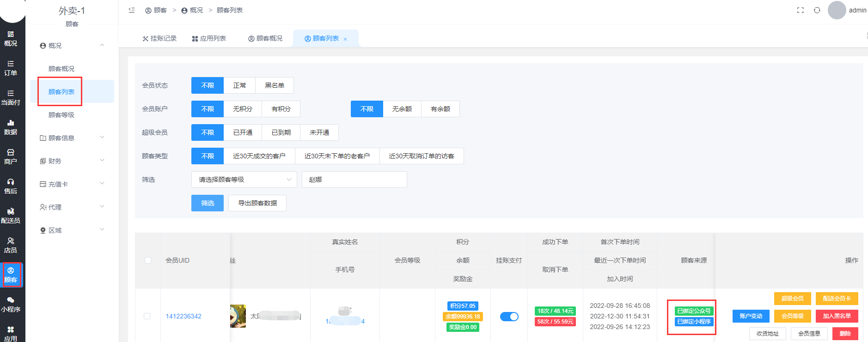Expand the 充值卡 menu section

(72, 184)
